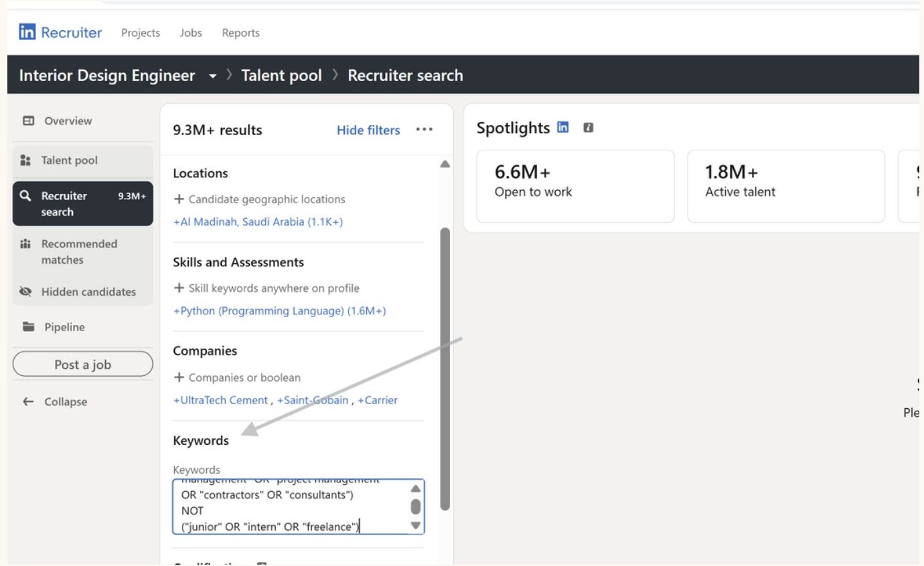Open the three-dot filter options menu
The image size is (924, 566).
[424, 130]
